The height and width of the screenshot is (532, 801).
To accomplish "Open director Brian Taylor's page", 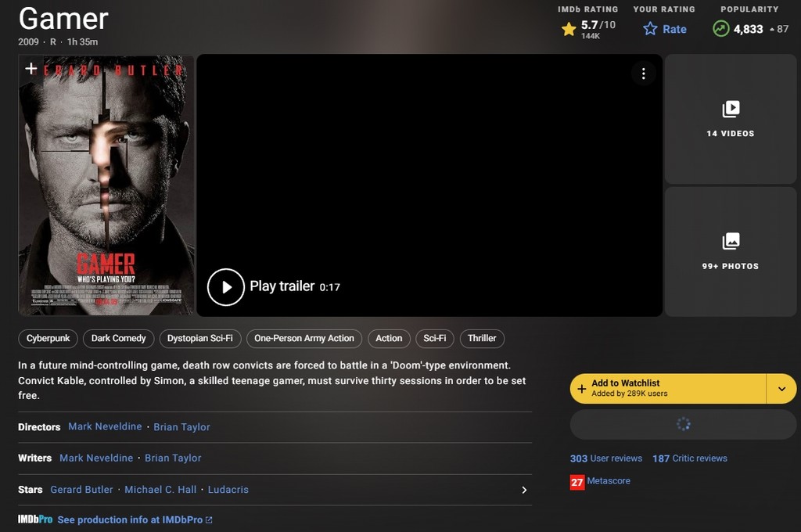I will tap(181, 427).
